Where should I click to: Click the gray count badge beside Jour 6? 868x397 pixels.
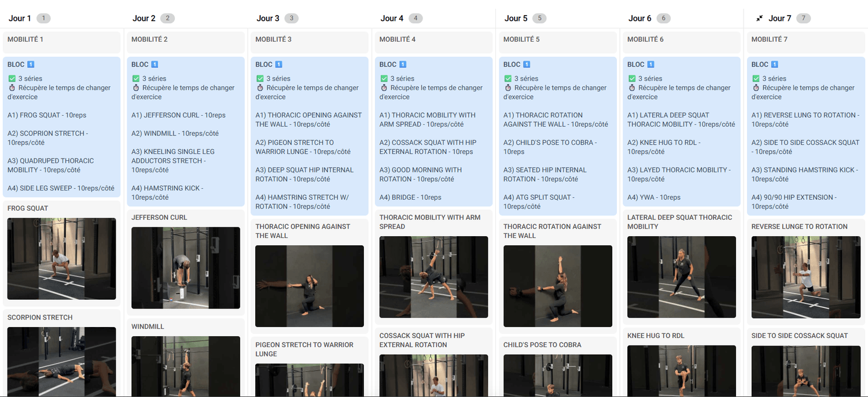(x=664, y=19)
